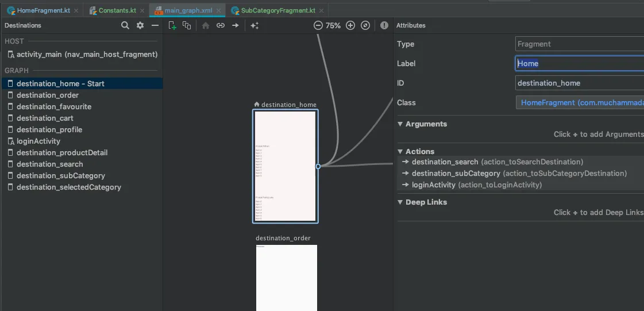Click the destination_home label above preview

click(289, 105)
